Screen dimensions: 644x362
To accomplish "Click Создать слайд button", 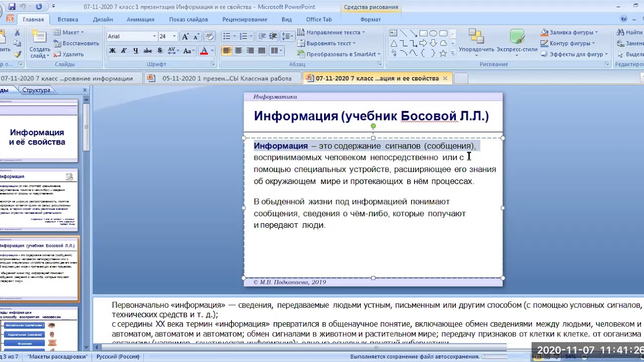I will coord(39,44).
